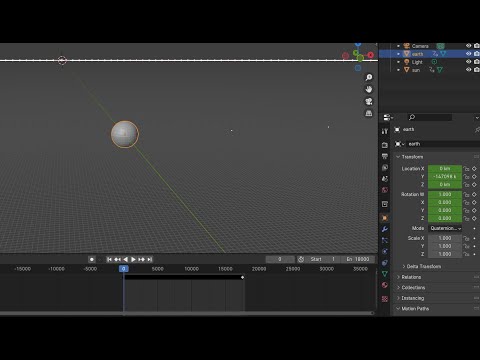This screenshot has width=480, height=360.
Task: Click the pin icon beside earth header
Action: (477, 130)
